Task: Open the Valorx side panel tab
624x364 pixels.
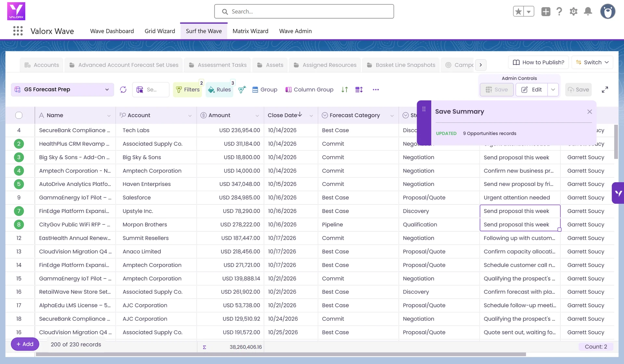Action: pyautogui.click(x=618, y=193)
